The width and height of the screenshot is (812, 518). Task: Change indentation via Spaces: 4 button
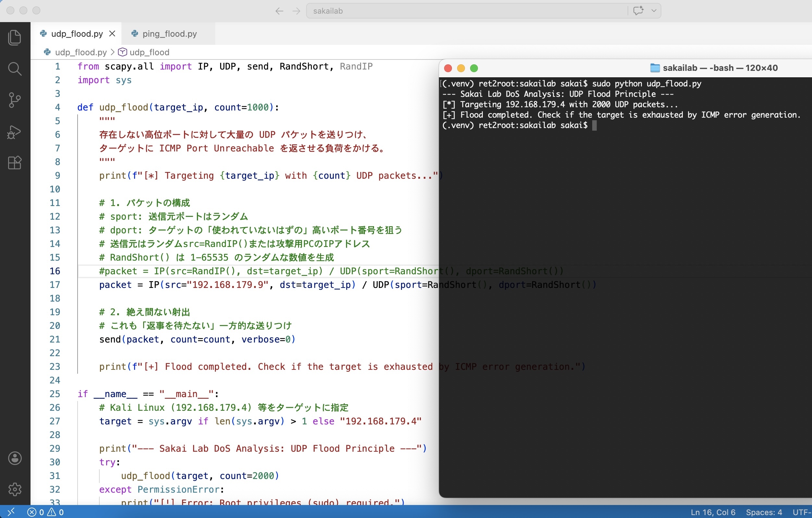tap(765, 512)
